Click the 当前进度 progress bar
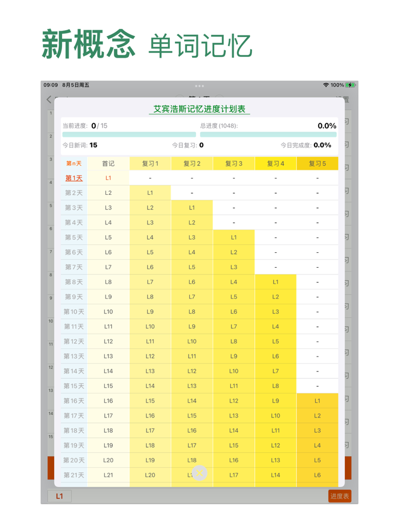The width and height of the screenshot is (399, 532). 129,134
